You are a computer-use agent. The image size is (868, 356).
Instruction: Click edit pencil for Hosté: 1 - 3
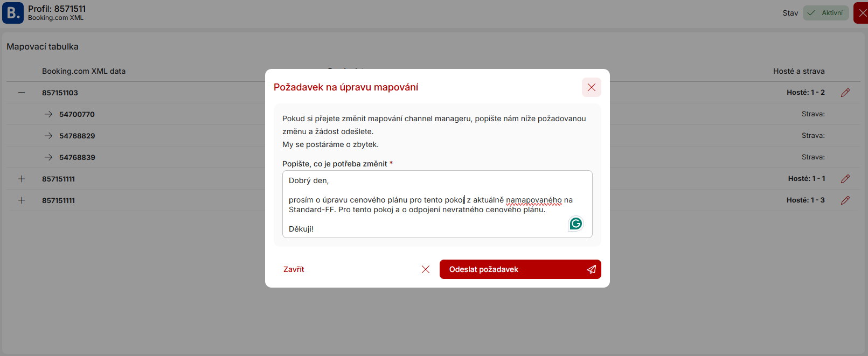(845, 200)
